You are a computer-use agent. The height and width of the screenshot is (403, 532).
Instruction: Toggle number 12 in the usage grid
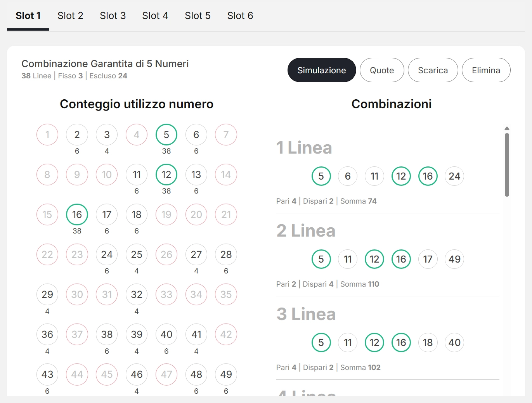click(x=166, y=175)
